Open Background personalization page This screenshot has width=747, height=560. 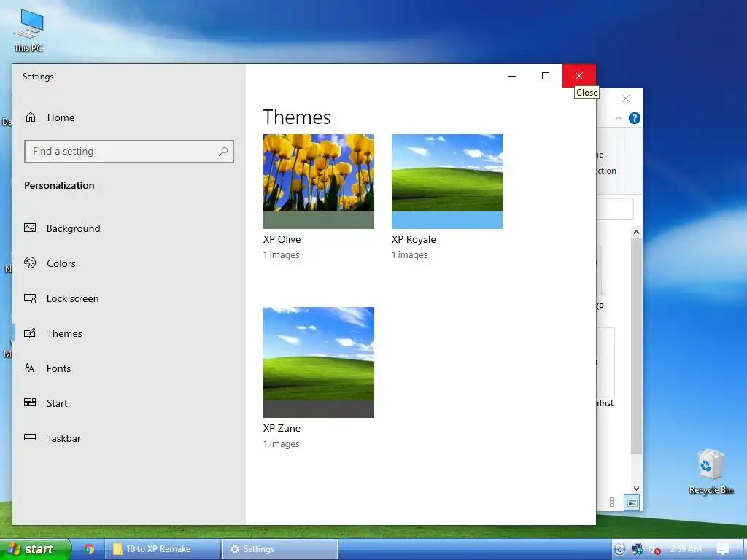pyautogui.click(x=128, y=228)
